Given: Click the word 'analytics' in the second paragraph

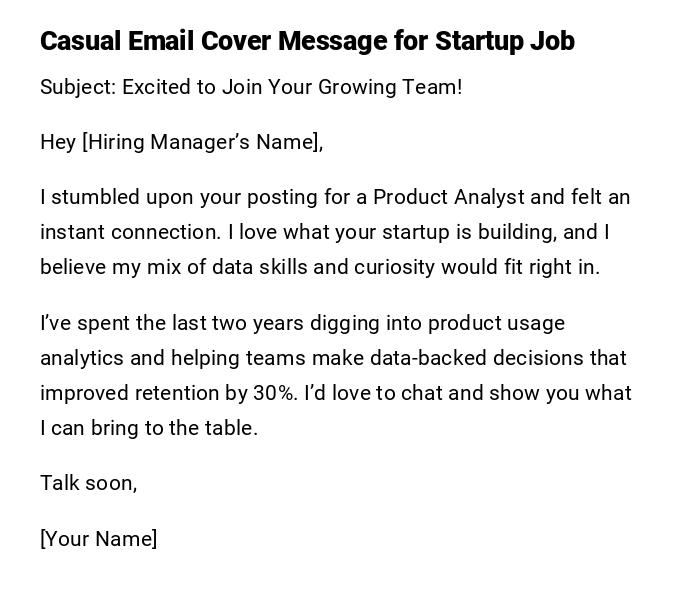Looking at the screenshot, I should (x=79, y=358).
